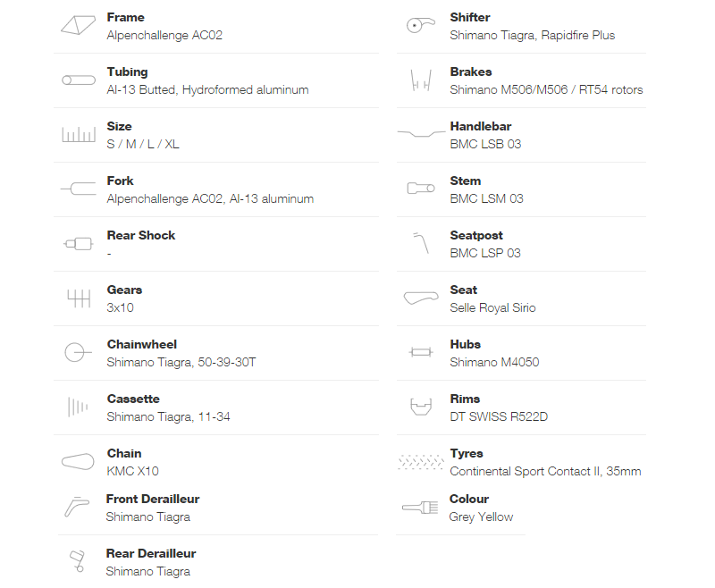Image resolution: width=715 pixels, height=588 pixels.
Task: Click the Grey Yellow colour value
Action: [481, 517]
